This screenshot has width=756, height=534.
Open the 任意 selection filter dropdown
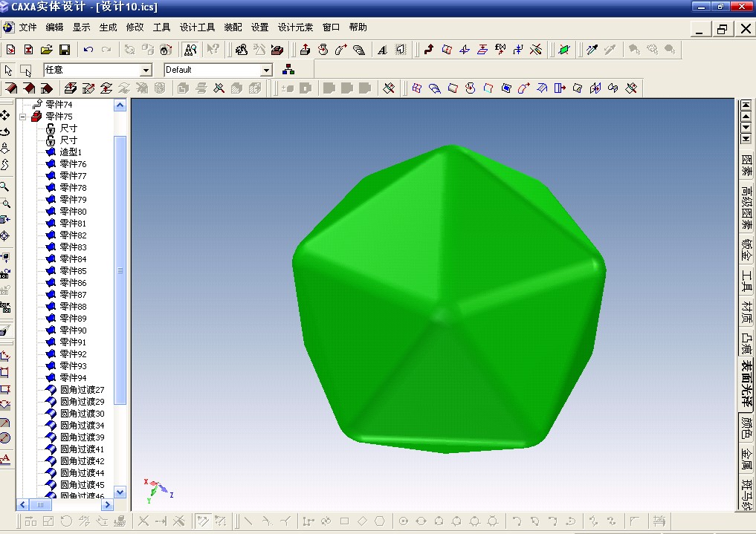pos(146,71)
